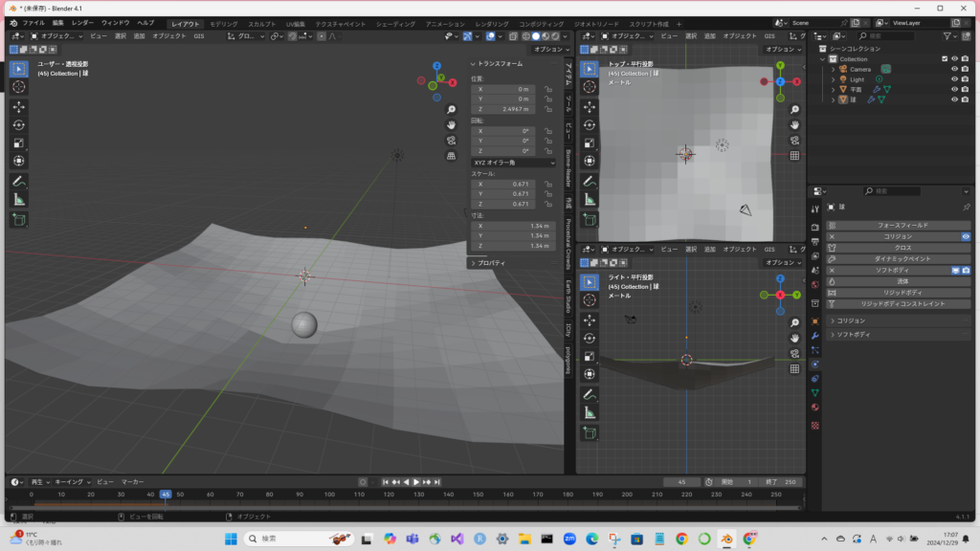
Task: Toggle viewport visibility of Light object
Action: [x=954, y=79]
